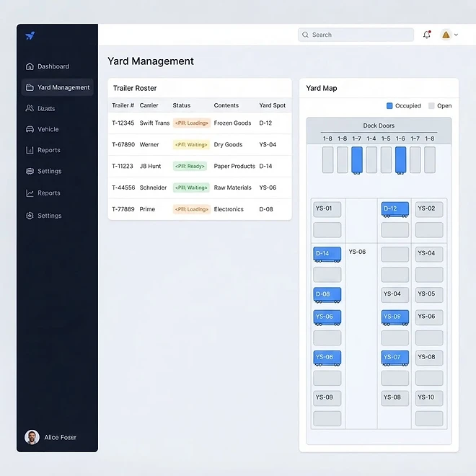Screen dimensions: 476x476
Task: Click the gray Open legend swatch
Action: (x=431, y=105)
